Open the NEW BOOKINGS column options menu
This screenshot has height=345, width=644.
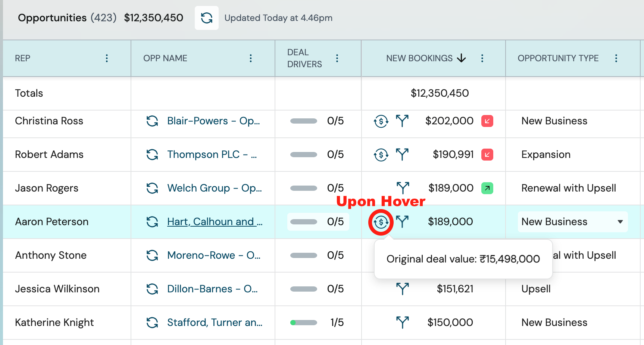[482, 58]
